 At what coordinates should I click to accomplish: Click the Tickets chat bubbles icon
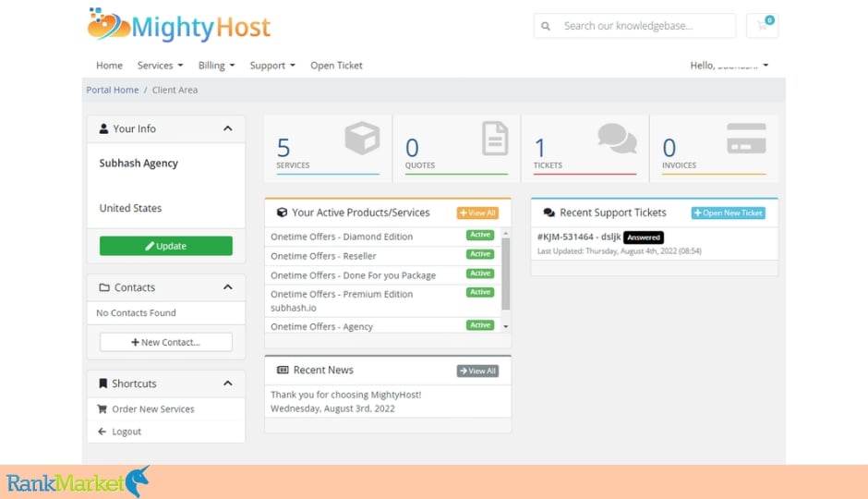coord(617,139)
